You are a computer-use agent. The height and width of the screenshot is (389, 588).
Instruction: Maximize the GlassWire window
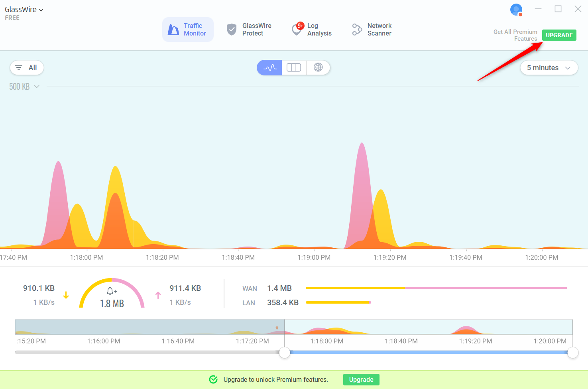pos(558,9)
